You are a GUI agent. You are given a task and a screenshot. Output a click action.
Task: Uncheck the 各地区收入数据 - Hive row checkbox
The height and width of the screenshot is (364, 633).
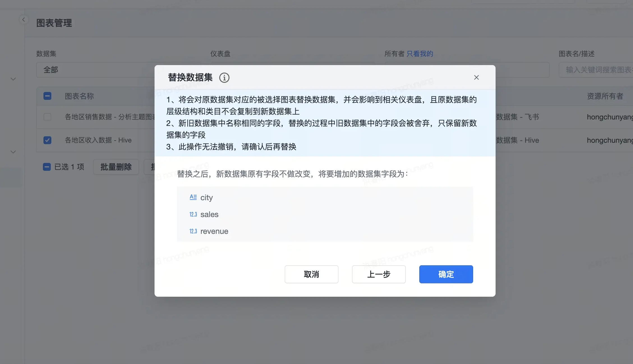(47, 140)
